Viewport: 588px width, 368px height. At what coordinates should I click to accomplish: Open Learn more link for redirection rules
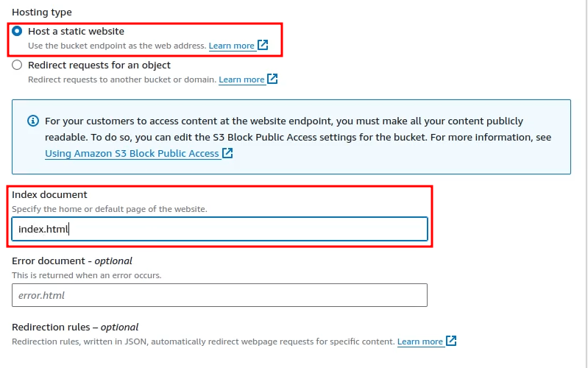(420, 342)
